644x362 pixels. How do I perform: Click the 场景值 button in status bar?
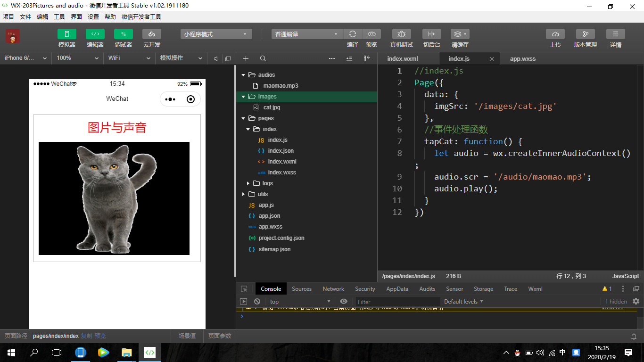[187, 336]
